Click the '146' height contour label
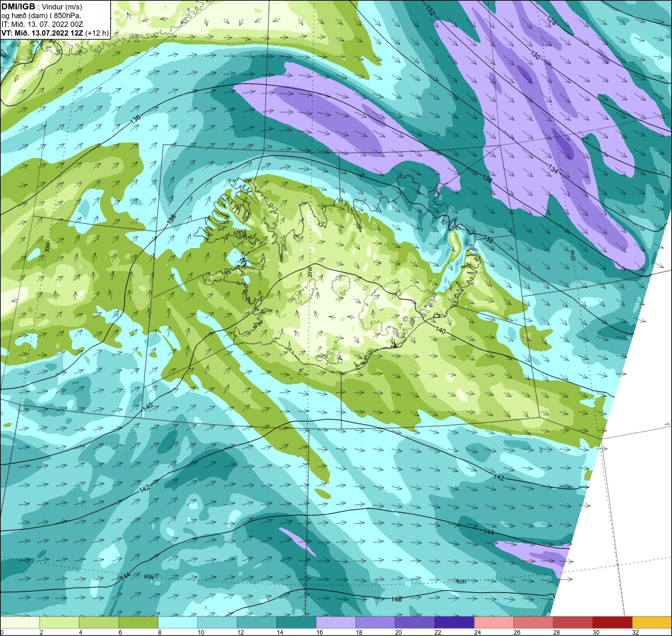Image resolution: width=672 pixels, height=636 pixels. tap(396, 599)
